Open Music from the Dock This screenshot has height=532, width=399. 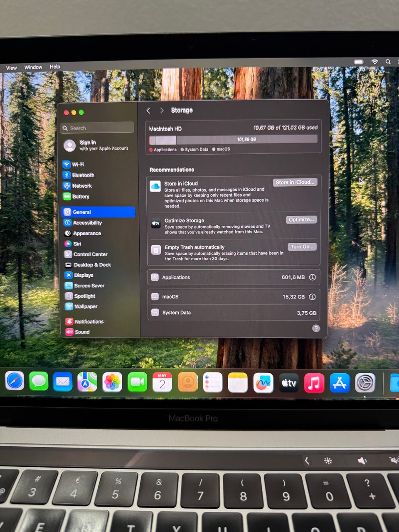coord(314,383)
